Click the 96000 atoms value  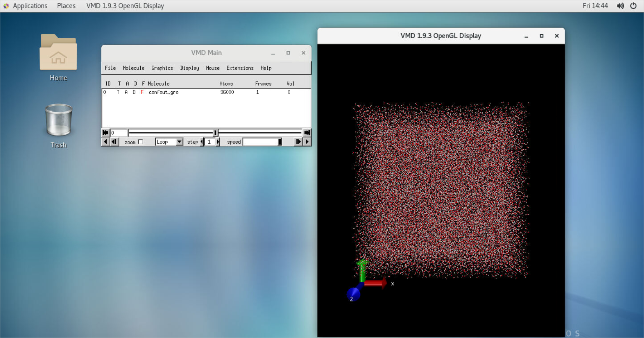coord(227,92)
